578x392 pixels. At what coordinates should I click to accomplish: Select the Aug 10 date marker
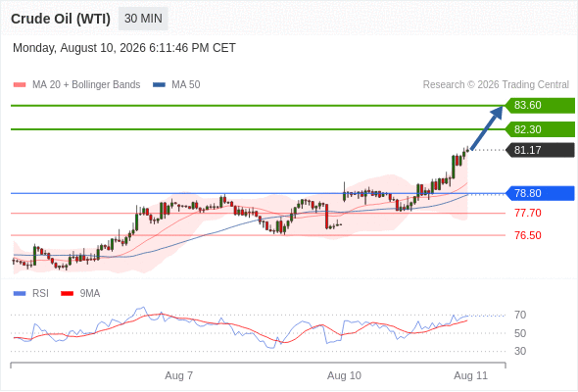tap(344, 375)
